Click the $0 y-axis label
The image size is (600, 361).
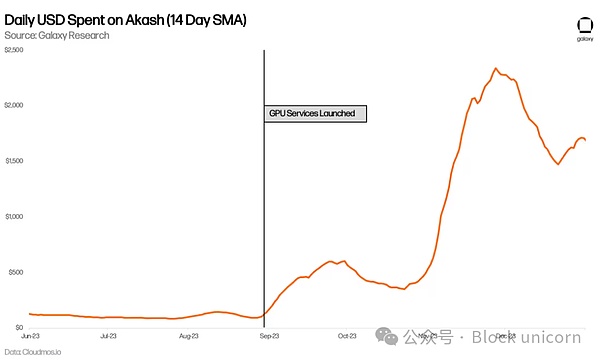(x=20, y=328)
